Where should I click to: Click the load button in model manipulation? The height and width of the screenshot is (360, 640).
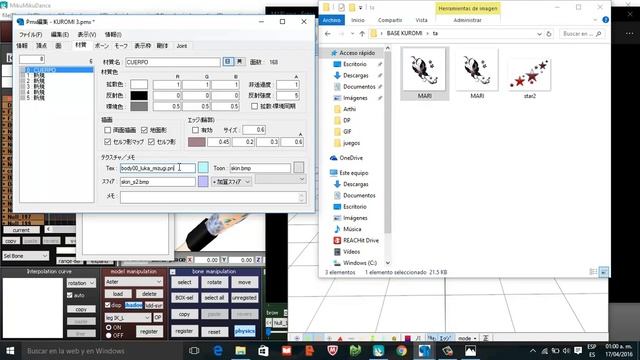click(118, 294)
